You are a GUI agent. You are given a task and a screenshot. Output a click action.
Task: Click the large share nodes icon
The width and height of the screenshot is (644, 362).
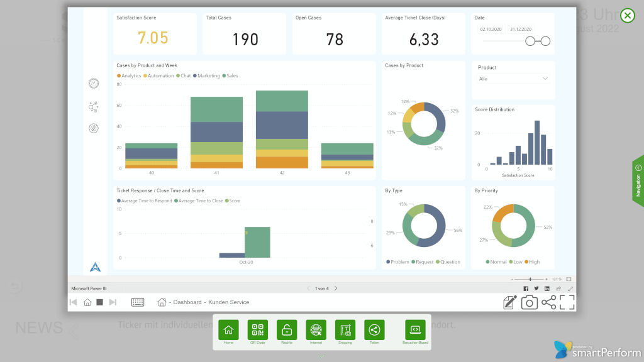pyautogui.click(x=548, y=302)
